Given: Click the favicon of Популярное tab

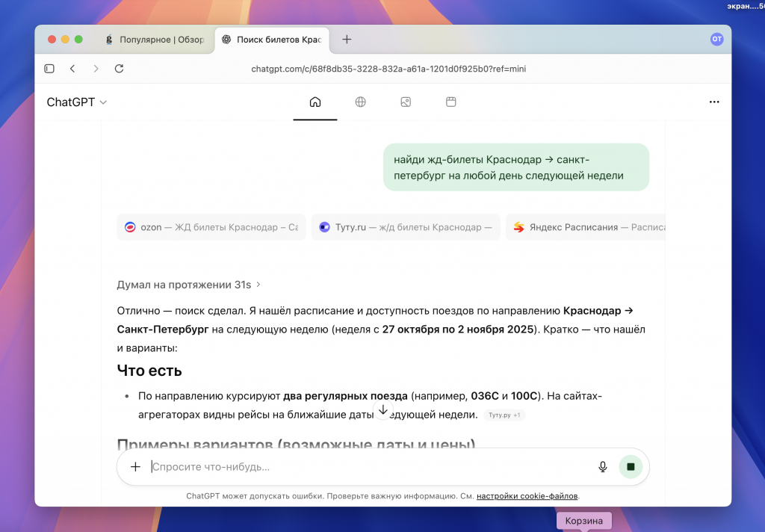Looking at the screenshot, I should [109, 40].
